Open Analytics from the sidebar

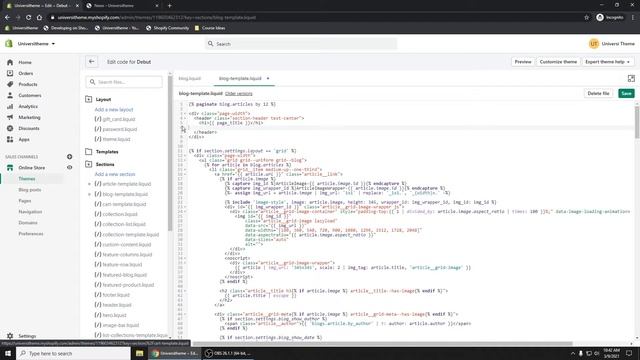(x=28, y=107)
